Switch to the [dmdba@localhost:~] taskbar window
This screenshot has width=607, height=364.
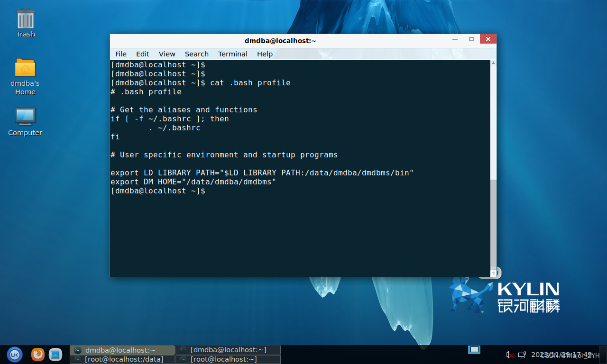(x=228, y=350)
